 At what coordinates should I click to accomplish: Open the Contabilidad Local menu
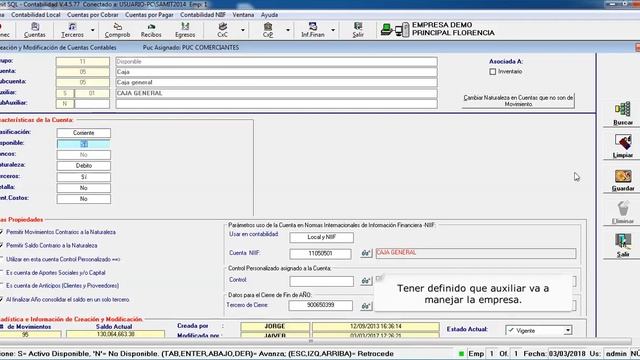pos(36,15)
